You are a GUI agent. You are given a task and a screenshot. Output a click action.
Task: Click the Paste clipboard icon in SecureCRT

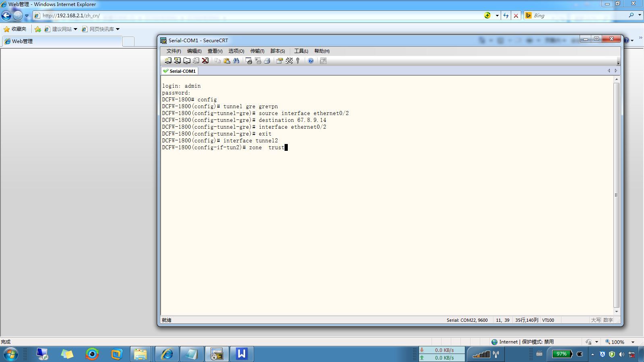[227, 61]
